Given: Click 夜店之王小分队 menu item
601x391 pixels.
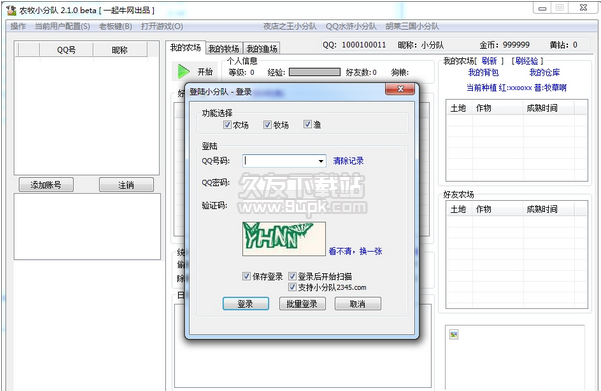Looking at the screenshot, I should 290,26.
